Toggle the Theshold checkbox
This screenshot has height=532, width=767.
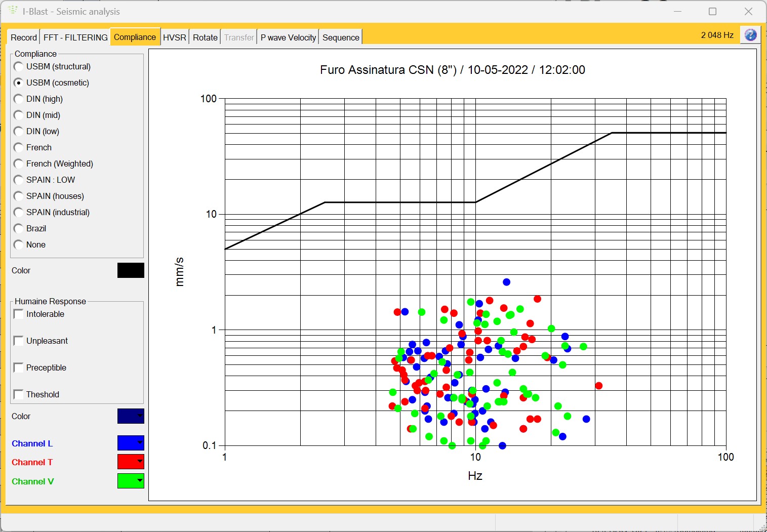point(19,394)
